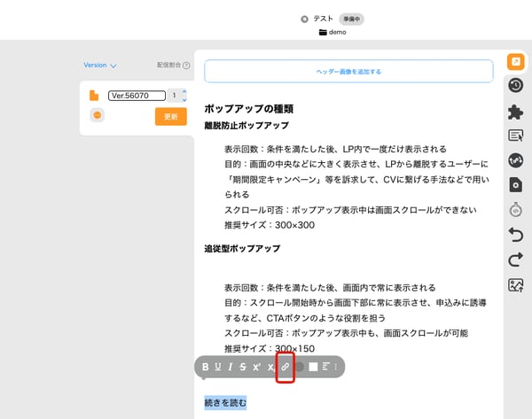Click the form edit icon in the sidebar
This screenshot has width=532, height=419.
click(515, 136)
